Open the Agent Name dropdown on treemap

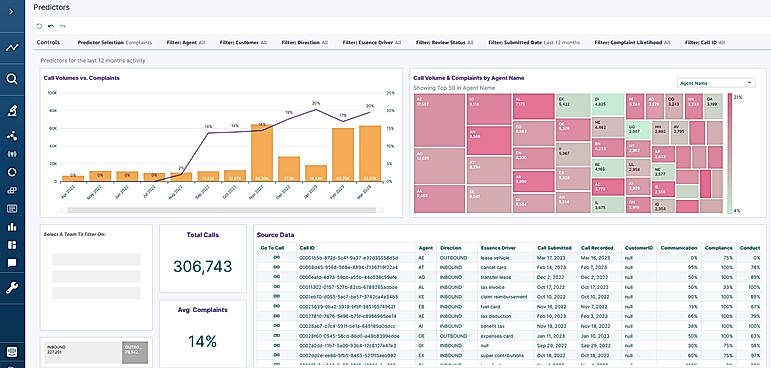tap(716, 83)
